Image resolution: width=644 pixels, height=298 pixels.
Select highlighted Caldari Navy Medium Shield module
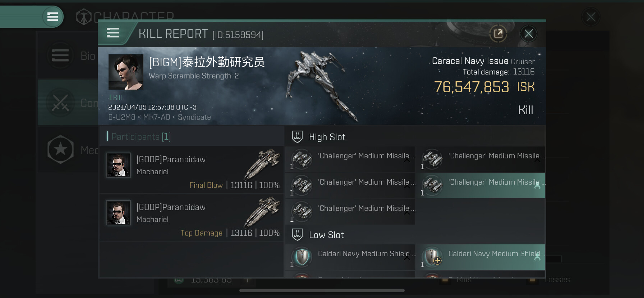point(480,257)
